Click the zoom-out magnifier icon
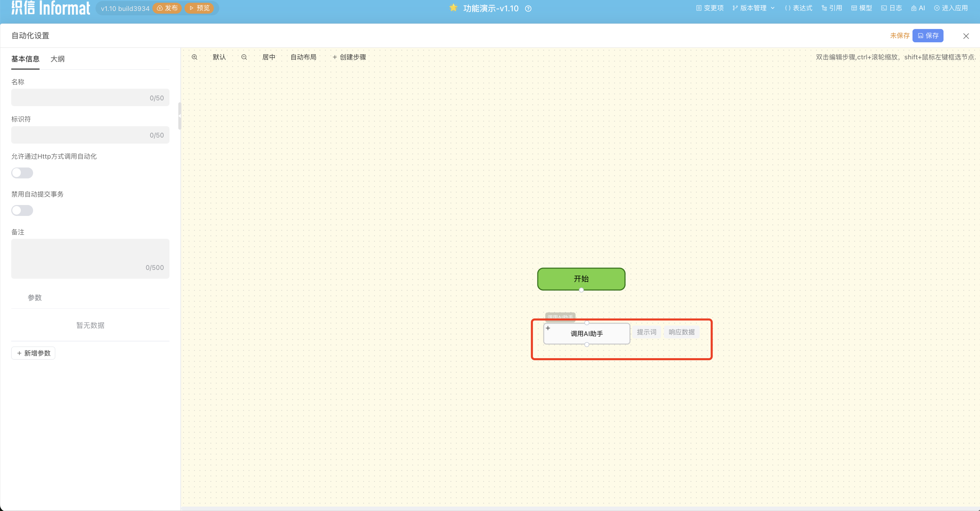This screenshot has width=980, height=511. point(244,57)
